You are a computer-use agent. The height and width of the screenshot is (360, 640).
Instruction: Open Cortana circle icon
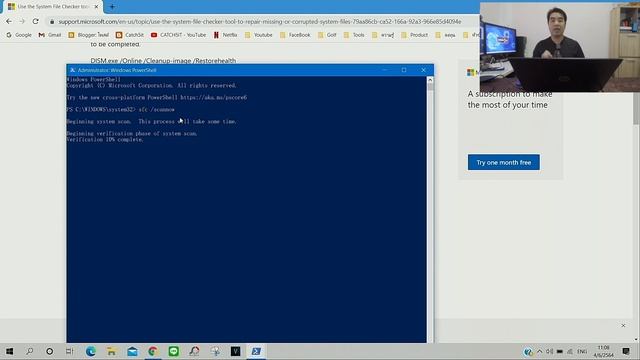click(x=49, y=351)
